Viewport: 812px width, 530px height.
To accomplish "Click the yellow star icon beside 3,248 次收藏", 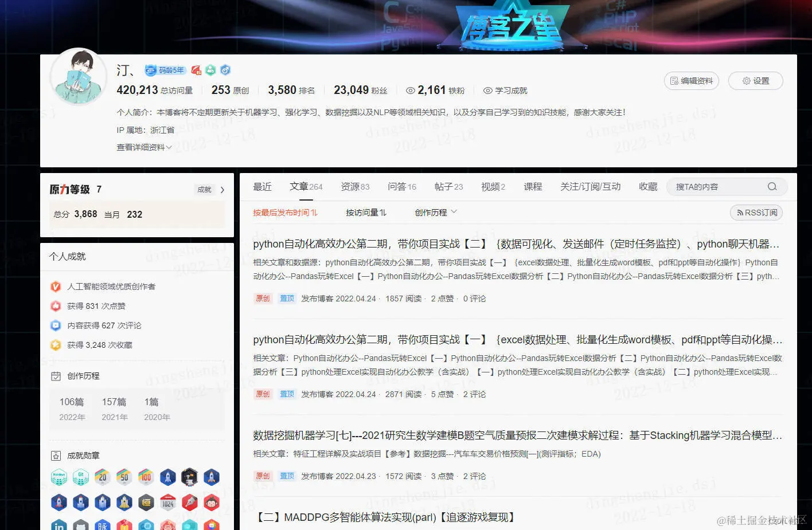I will (x=56, y=345).
